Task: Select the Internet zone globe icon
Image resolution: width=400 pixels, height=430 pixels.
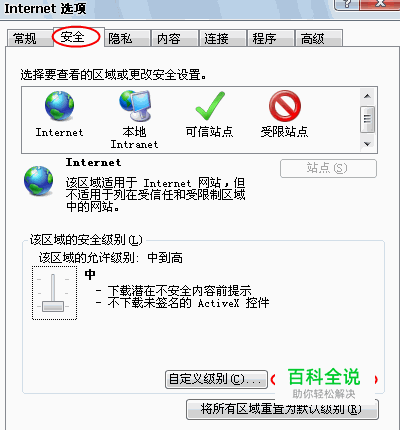Action: (59, 106)
